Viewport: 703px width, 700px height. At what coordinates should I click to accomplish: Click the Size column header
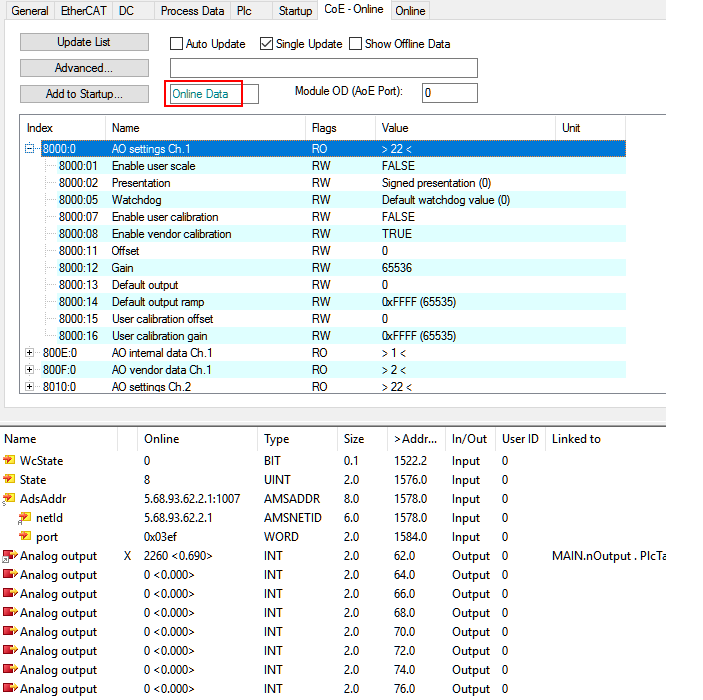[362, 439]
